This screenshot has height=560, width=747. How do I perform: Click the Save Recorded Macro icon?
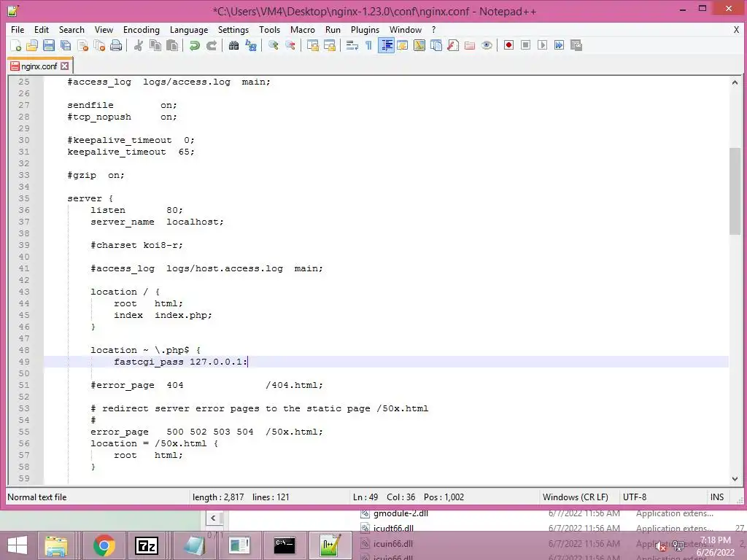tap(576, 45)
